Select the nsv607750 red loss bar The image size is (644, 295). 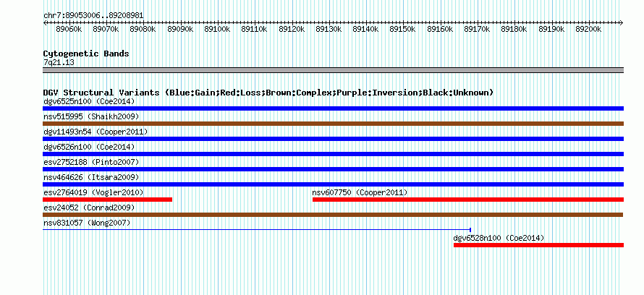468,200
